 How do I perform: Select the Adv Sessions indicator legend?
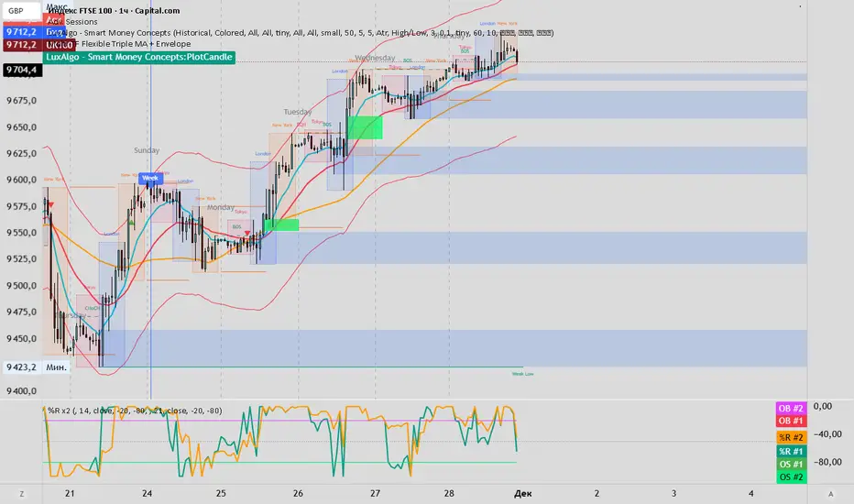click(x=72, y=22)
